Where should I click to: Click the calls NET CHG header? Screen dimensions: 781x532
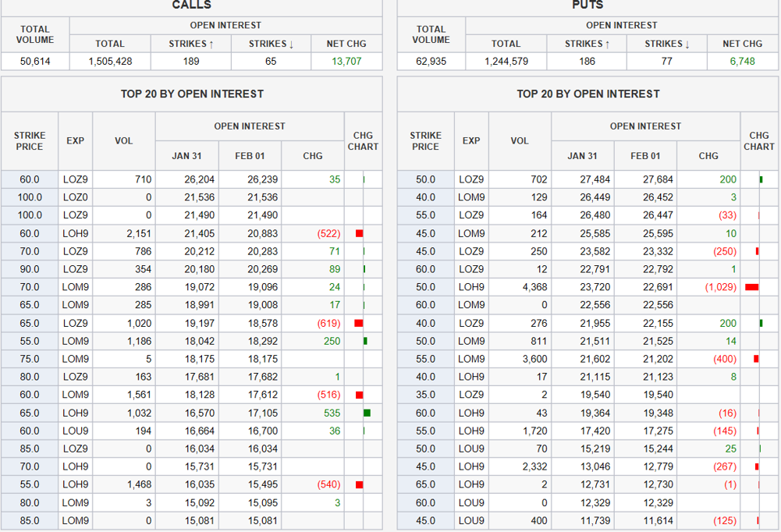346,44
